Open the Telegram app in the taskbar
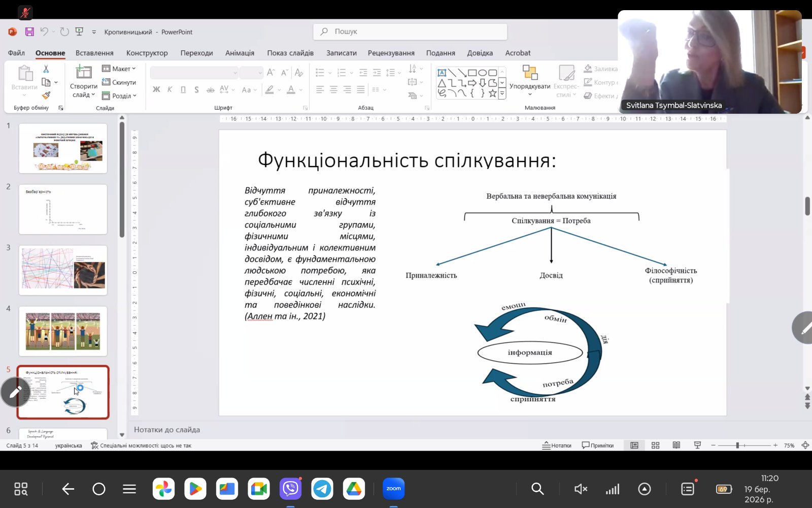 322,489
